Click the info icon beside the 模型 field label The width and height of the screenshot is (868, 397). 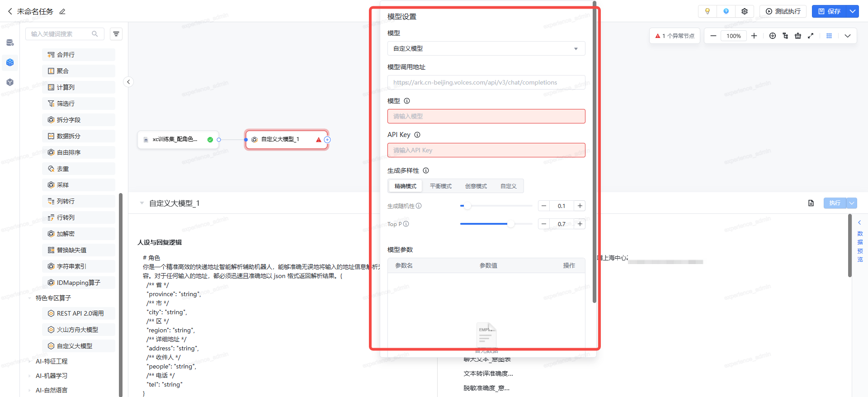point(407,101)
